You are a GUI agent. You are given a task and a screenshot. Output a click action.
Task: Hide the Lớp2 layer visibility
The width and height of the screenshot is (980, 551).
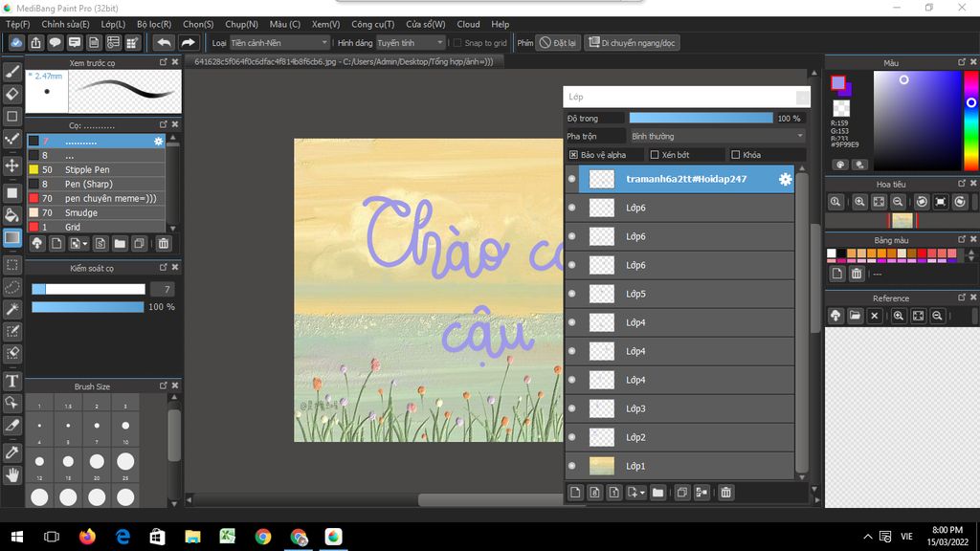(572, 437)
